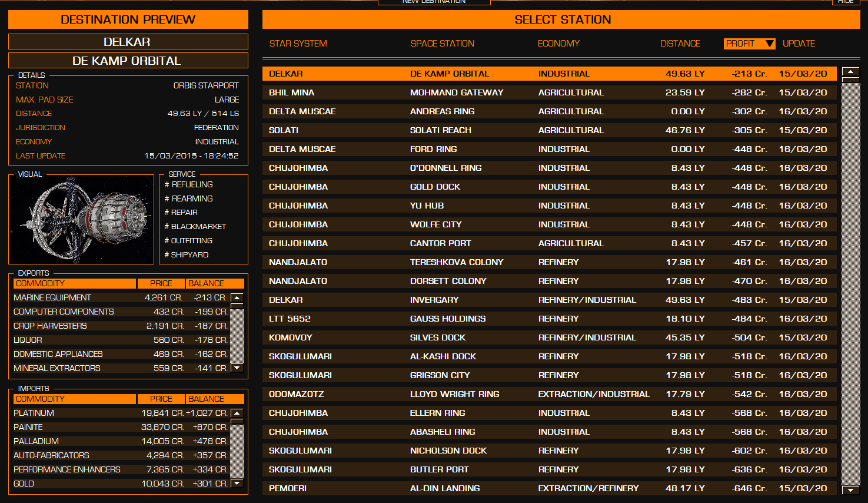Sort by Economy column header
The image size is (868, 503).
point(558,44)
